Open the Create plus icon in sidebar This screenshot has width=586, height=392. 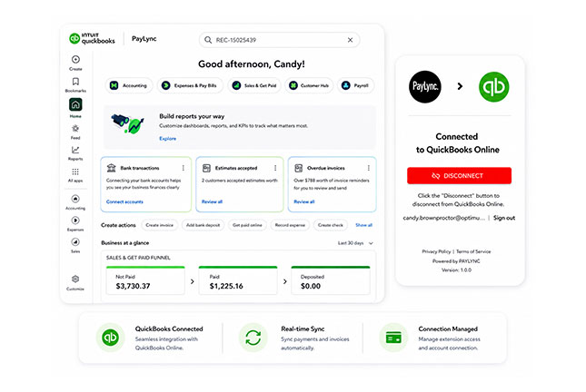(75, 59)
